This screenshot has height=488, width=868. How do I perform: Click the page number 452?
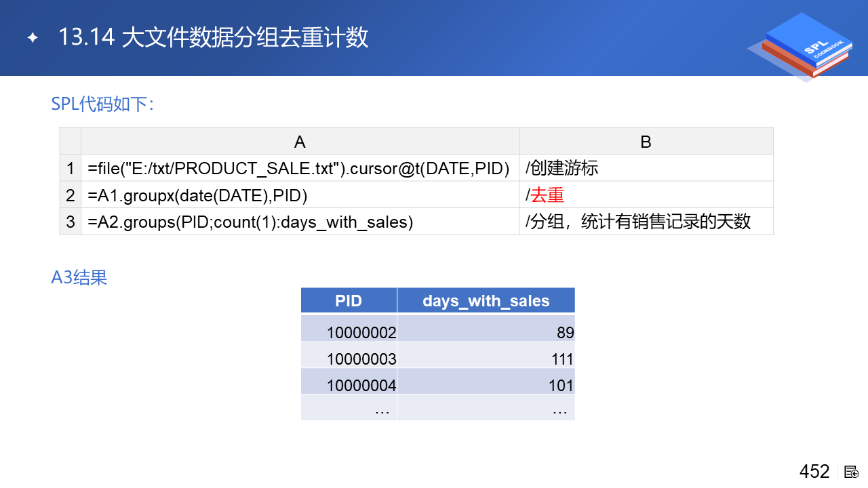point(814,472)
